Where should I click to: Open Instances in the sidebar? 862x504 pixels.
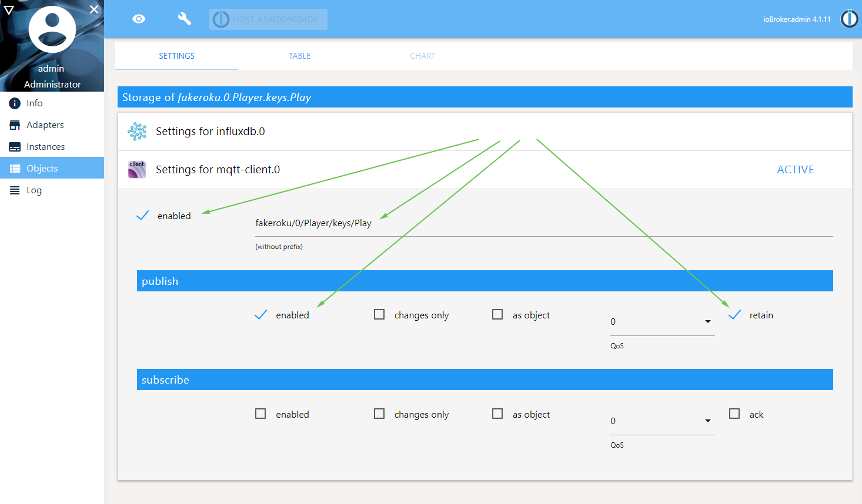click(x=52, y=147)
